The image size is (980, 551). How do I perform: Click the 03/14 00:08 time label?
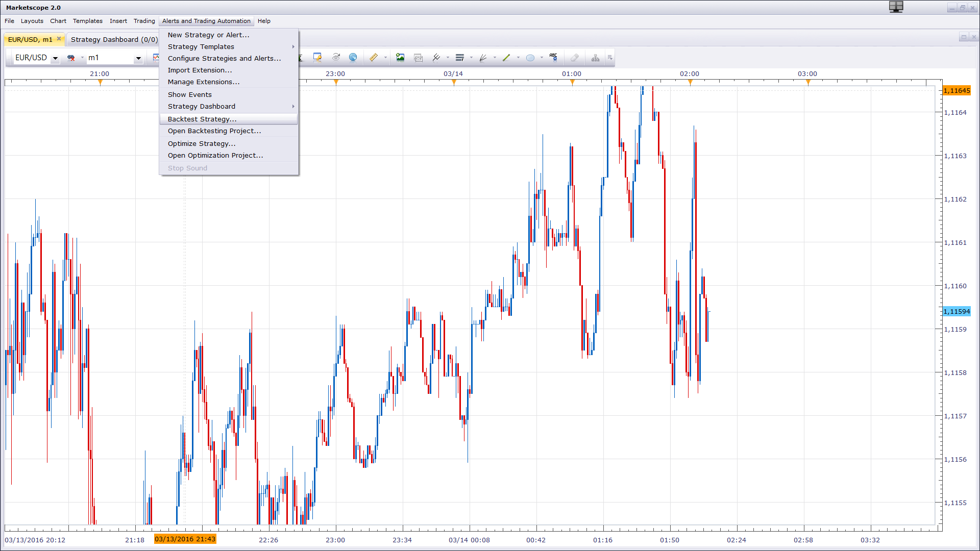[469, 540]
